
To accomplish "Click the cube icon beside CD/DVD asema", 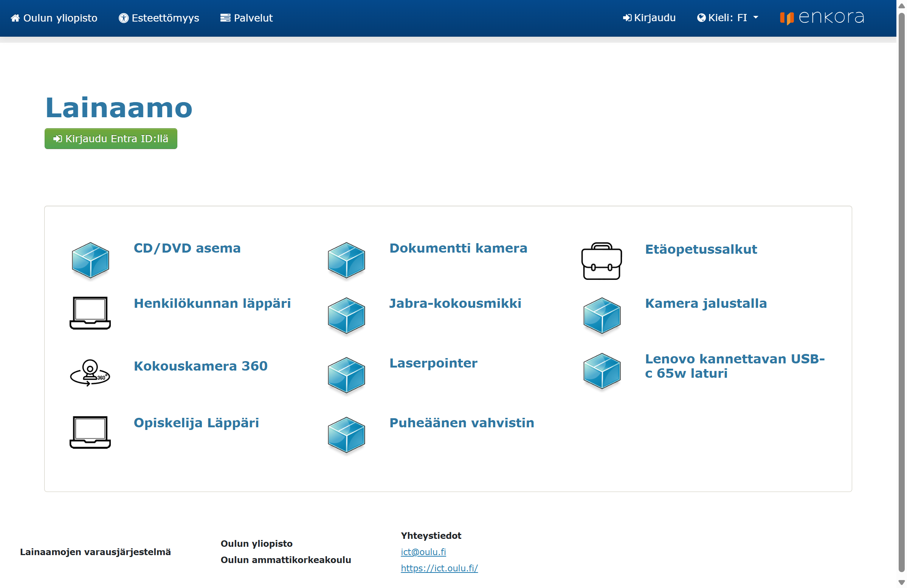I will click(90, 260).
